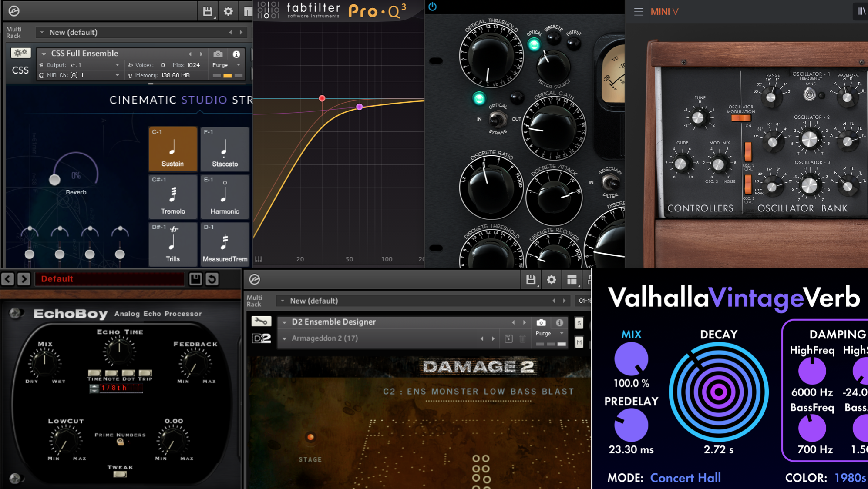Open CSS Full Ensemble info icon

(x=236, y=54)
